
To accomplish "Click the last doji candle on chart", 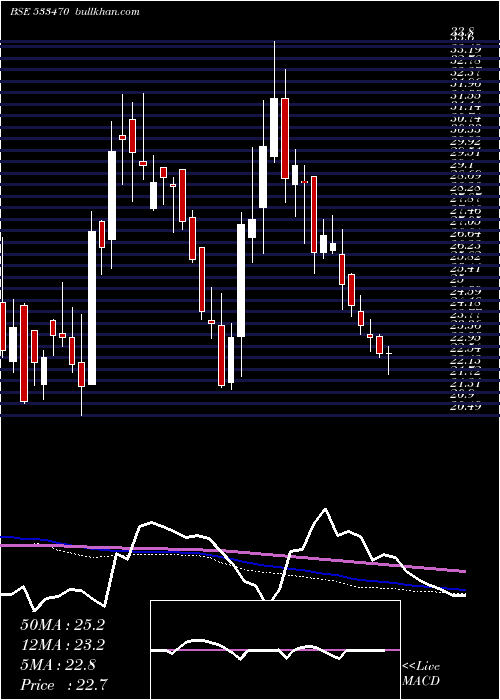I will [x=389, y=354].
